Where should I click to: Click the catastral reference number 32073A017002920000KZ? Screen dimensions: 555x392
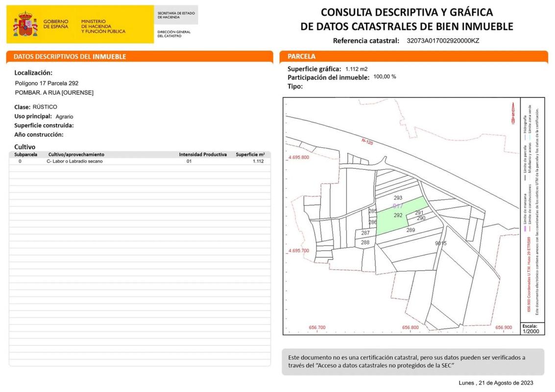pos(443,41)
